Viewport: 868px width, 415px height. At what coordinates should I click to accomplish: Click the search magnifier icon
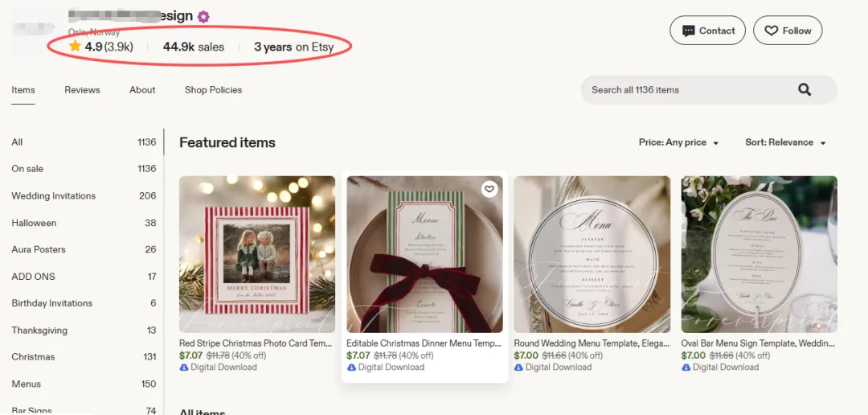pyautogui.click(x=805, y=90)
